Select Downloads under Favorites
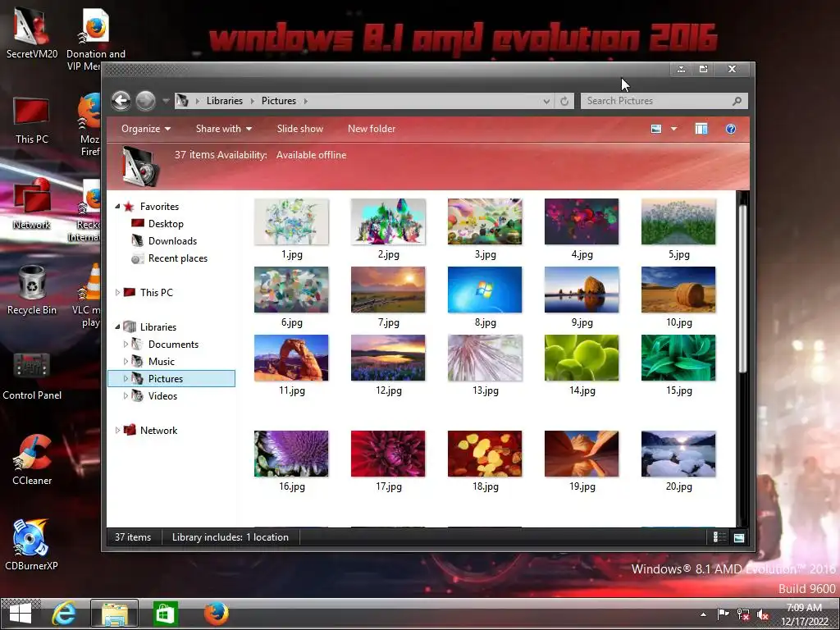 pos(172,241)
